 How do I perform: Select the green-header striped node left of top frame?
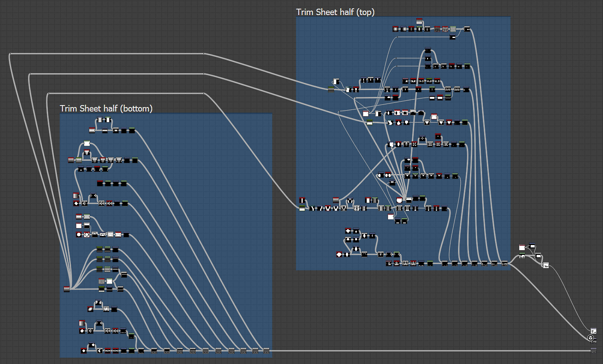331,89
